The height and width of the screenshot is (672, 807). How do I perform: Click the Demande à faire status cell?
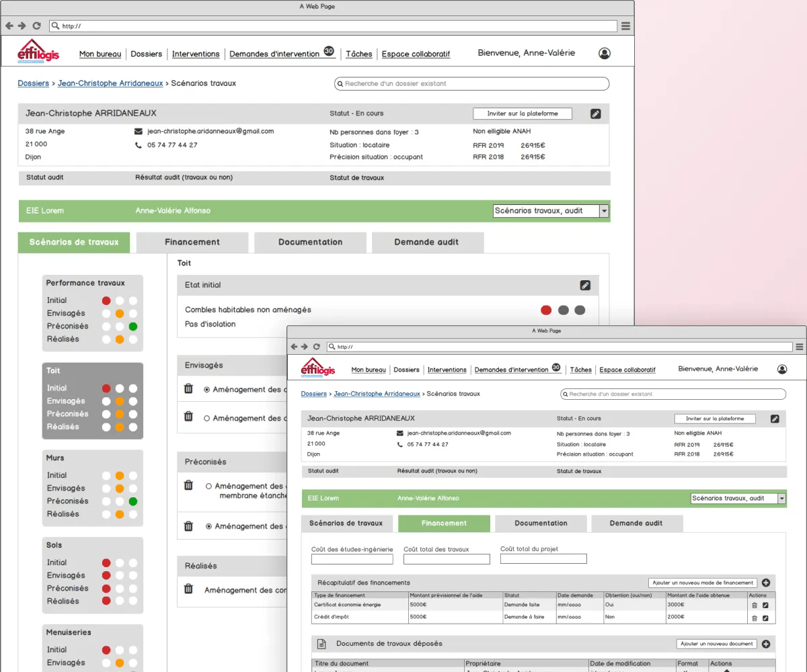tap(529, 617)
